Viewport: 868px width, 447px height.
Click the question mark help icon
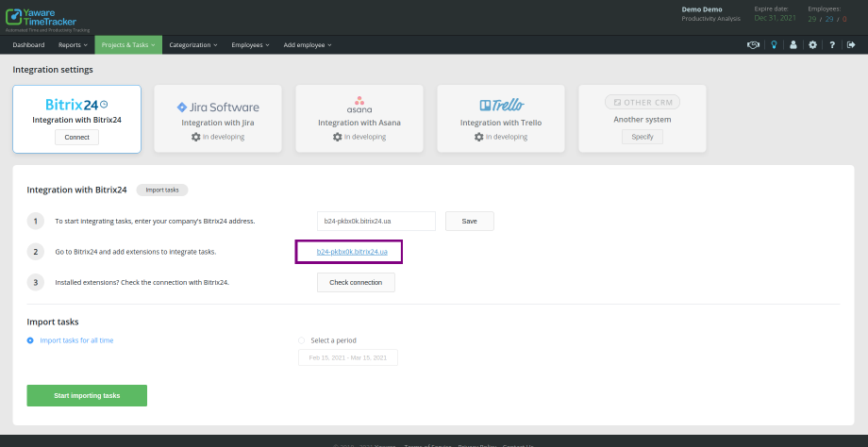(x=832, y=45)
